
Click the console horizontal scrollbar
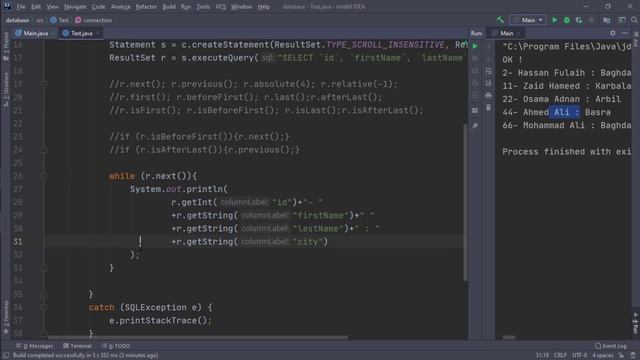(509, 338)
